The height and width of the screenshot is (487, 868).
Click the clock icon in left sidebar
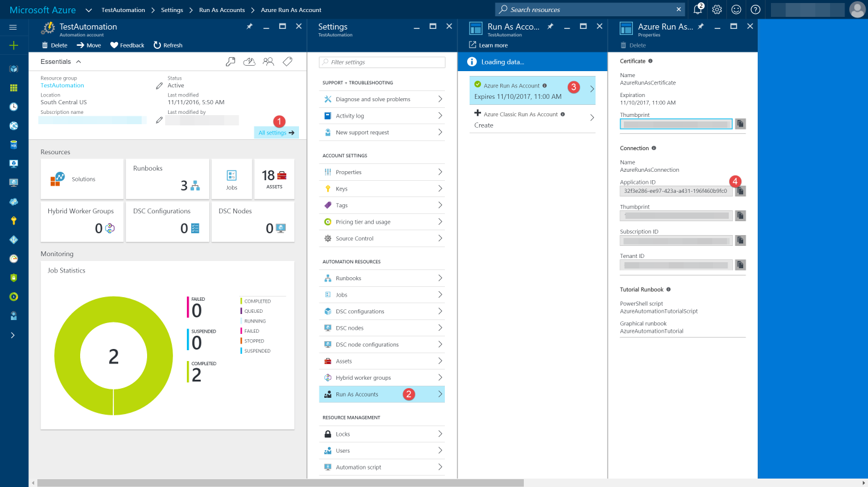pos(13,107)
